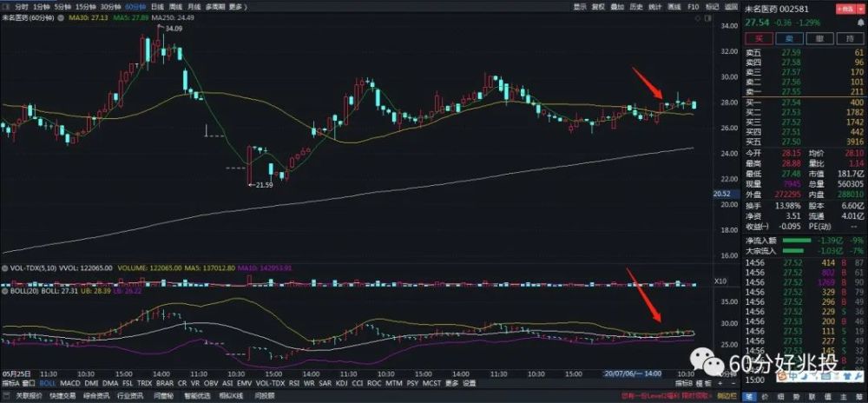The width and height of the screenshot is (868, 403).
Task: Switch sub-chart to VOL-TDX indicator
Action: coord(270,383)
